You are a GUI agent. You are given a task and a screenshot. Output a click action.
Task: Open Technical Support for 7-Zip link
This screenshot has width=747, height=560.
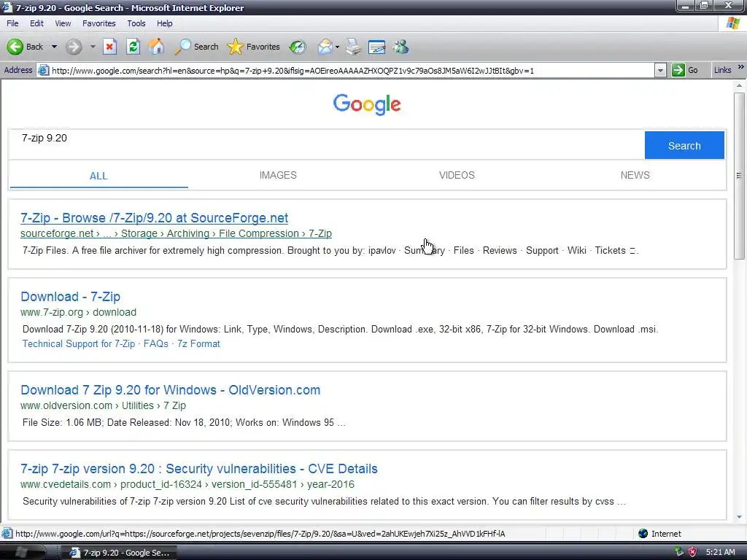point(79,344)
